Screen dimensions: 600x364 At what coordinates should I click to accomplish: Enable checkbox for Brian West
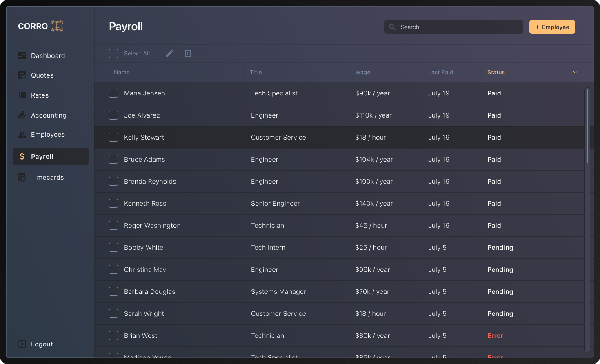[113, 335]
